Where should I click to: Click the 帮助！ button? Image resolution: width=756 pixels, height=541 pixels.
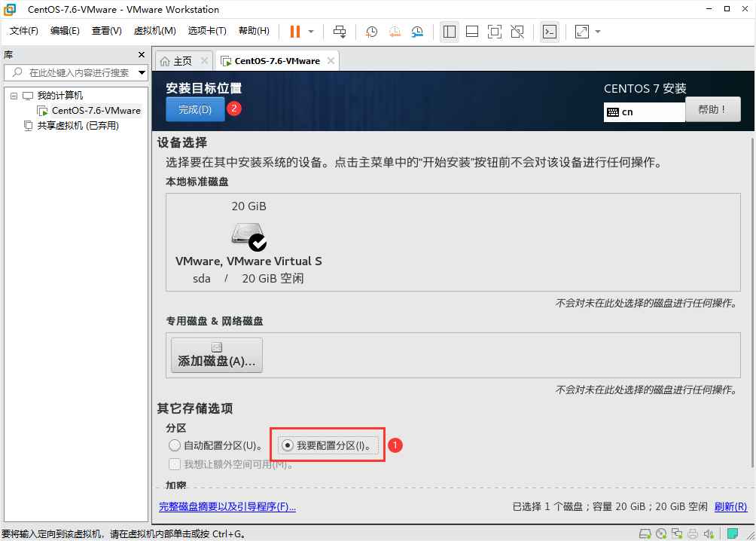click(x=712, y=109)
